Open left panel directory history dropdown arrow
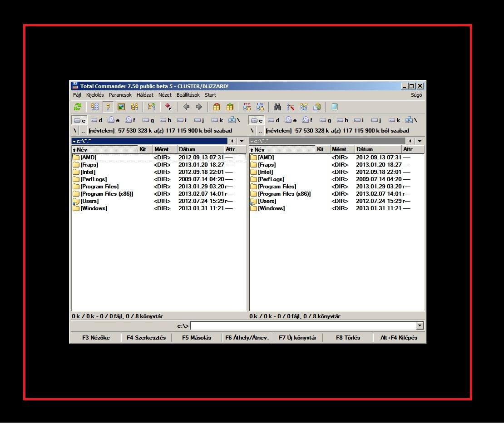This screenshot has height=424, width=504. click(242, 141)
